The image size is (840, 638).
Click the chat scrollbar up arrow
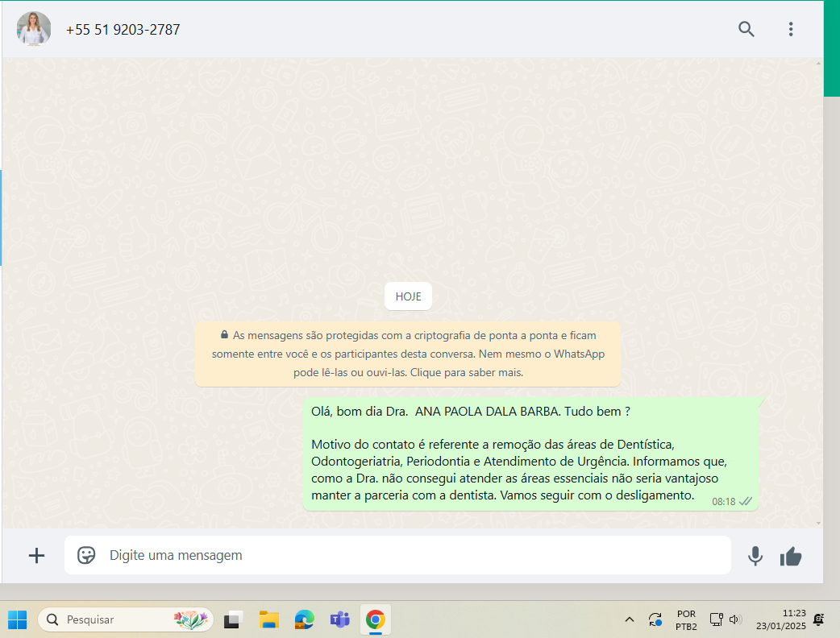pos(818,63)
